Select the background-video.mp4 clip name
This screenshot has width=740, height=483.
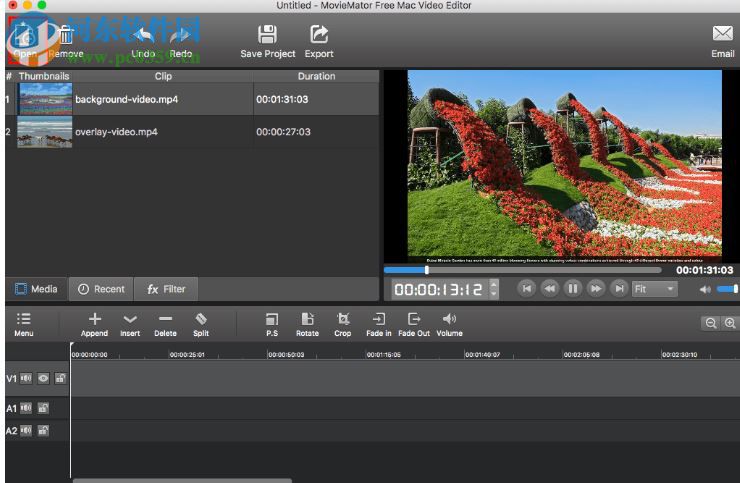pos(126,99)
